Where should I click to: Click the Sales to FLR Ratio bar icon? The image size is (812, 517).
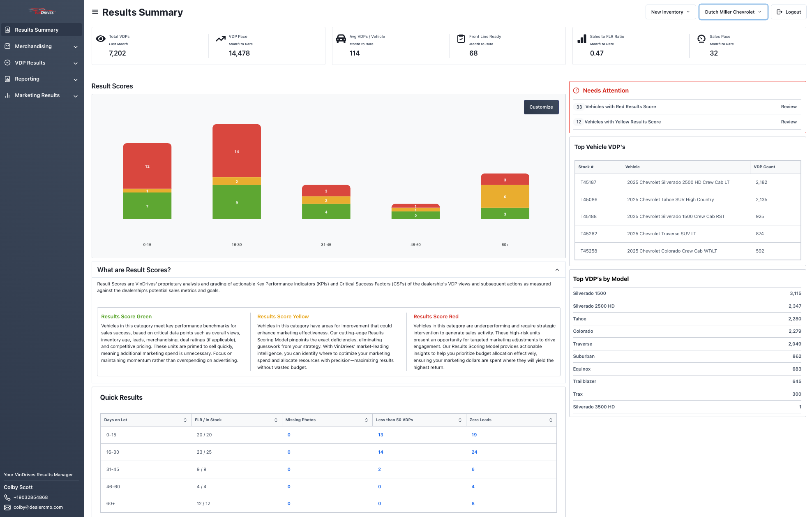581,39
